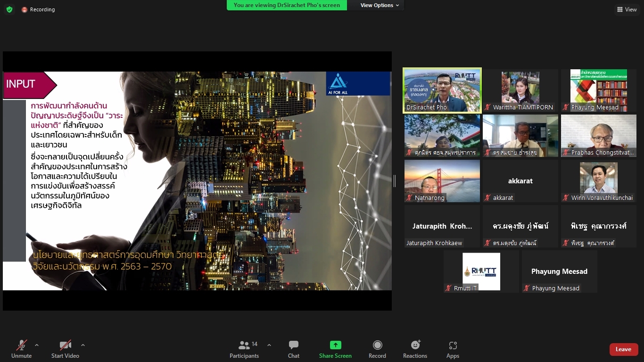
Task: Open the View Options dropdown
Action: click(x=380, y=5)
